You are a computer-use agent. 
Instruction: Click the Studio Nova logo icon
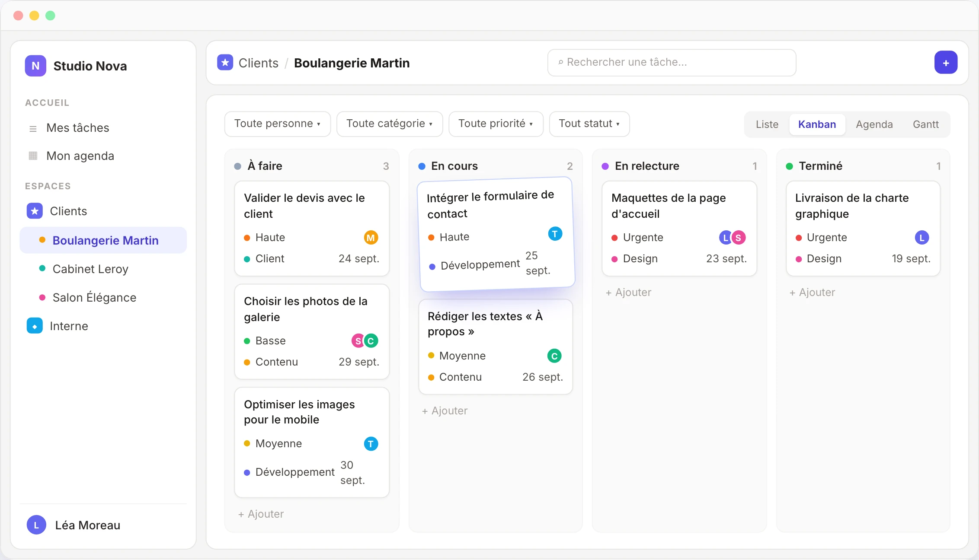coord(35,66)
